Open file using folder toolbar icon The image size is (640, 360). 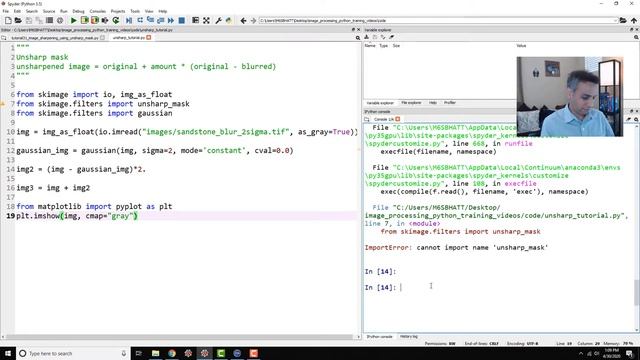tap(18, 20)
